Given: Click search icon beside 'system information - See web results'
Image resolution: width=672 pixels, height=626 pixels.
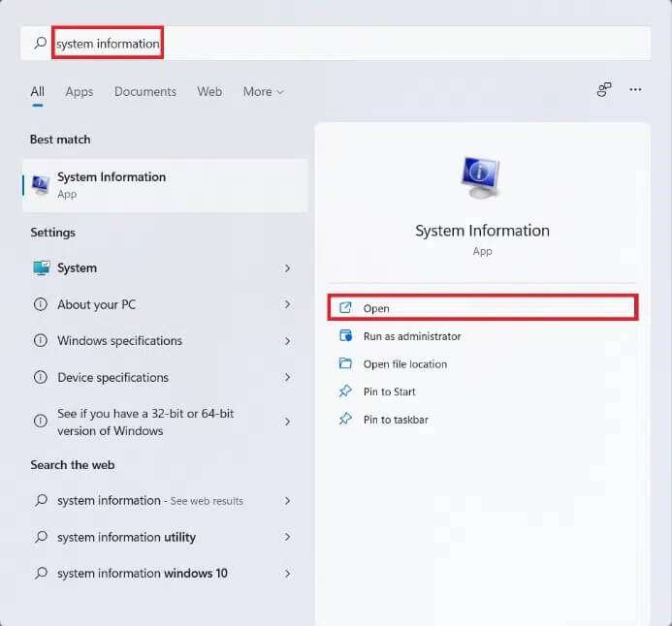Looking at the screenshot, I should pyautogui.click(x=41, y=500).
